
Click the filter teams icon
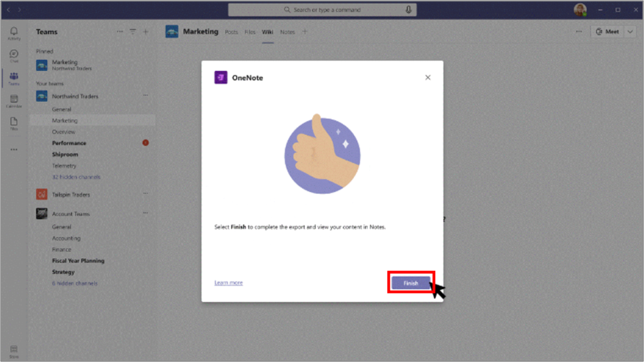point(133,31)
